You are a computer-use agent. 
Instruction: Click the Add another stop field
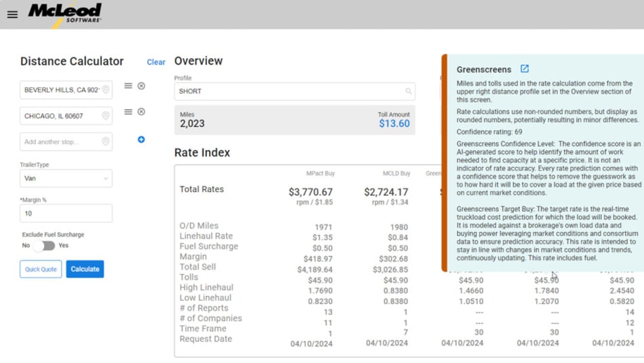point(59,142)
